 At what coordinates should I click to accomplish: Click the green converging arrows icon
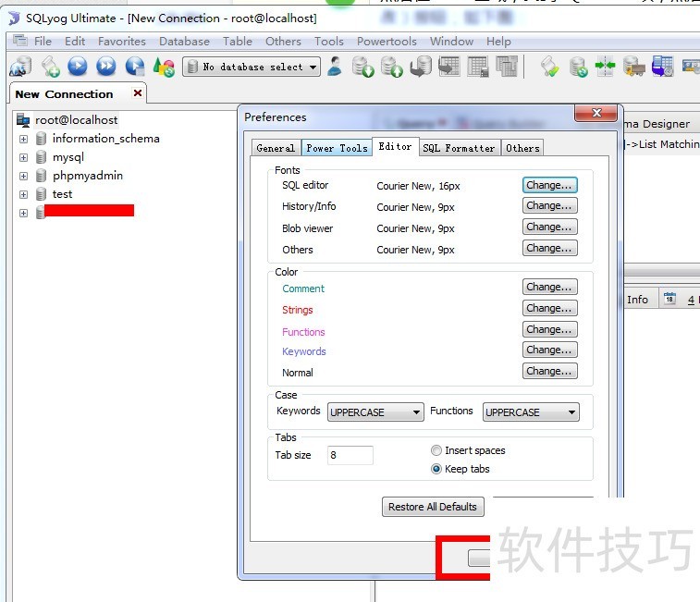pyautogui.click(x=605, y=66)
